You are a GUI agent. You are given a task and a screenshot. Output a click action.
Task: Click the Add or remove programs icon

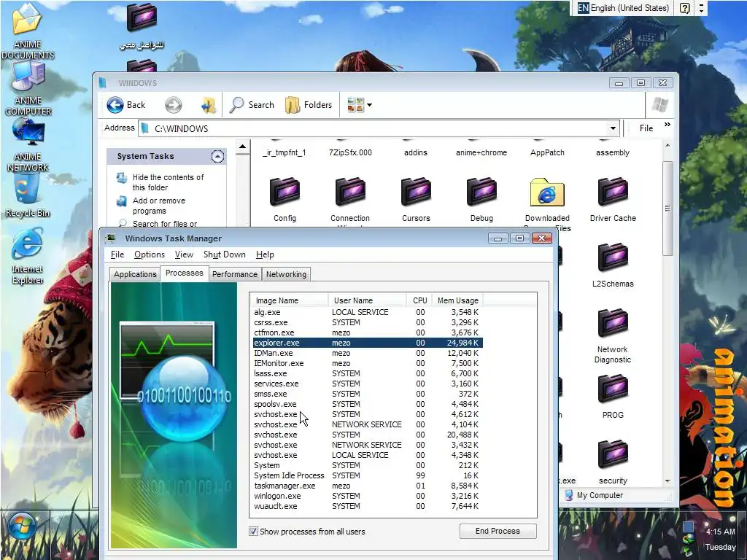tap(122, 201)
